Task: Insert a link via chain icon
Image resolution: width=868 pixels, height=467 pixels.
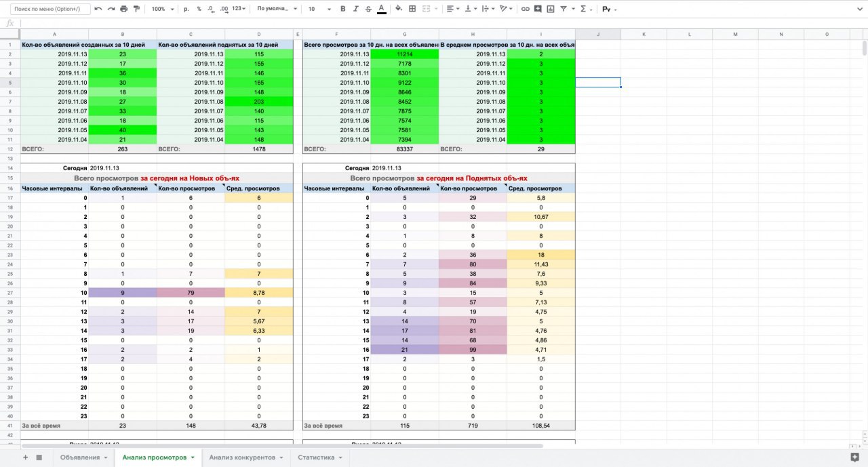Action: pos(525,9)
